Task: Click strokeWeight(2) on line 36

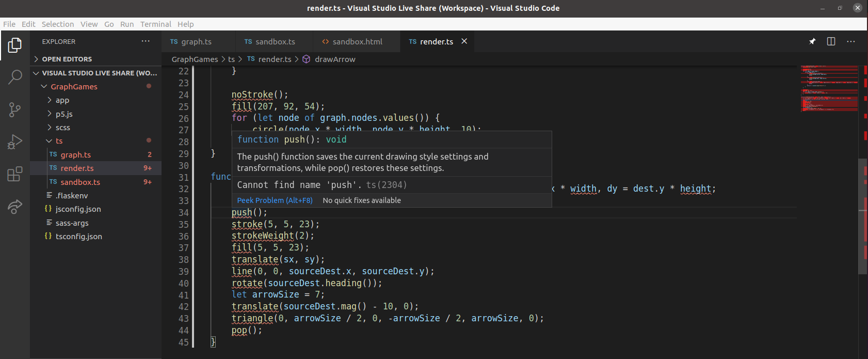Action: (x=272, y=236)
